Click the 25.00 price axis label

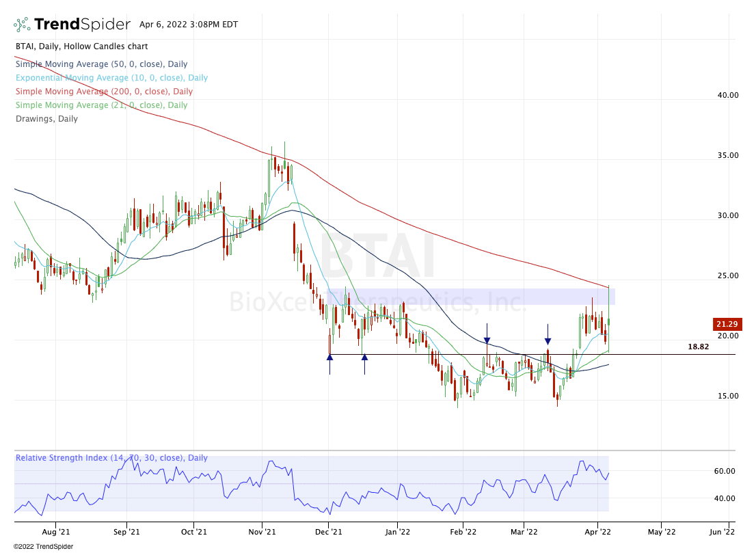click(x=727, y=275)
